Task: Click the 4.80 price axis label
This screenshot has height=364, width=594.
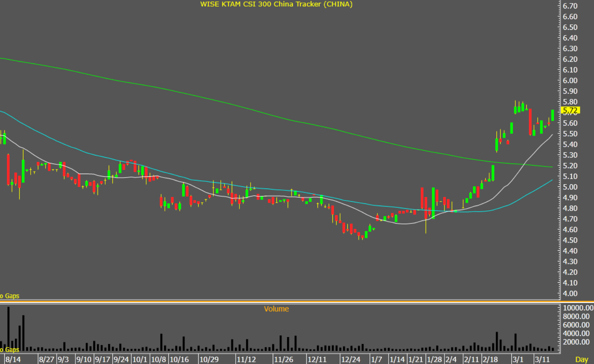Action: coord(570,208)
